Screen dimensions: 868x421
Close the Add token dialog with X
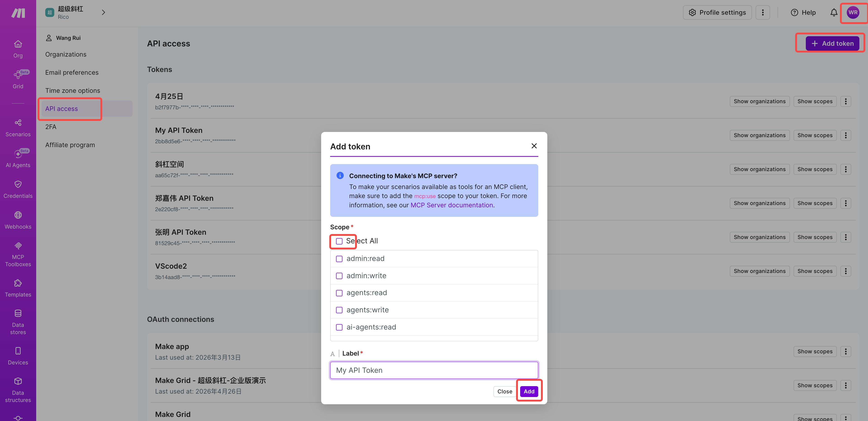534,146
